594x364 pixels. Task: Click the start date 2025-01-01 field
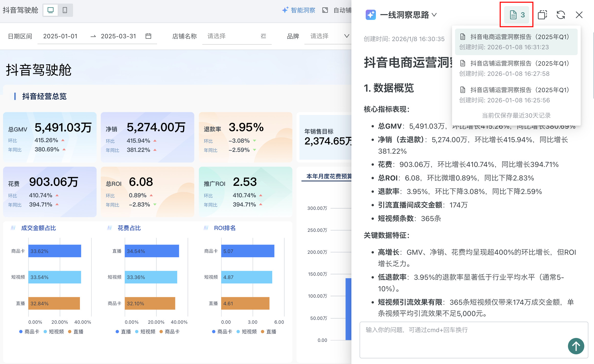click(60, 36)
